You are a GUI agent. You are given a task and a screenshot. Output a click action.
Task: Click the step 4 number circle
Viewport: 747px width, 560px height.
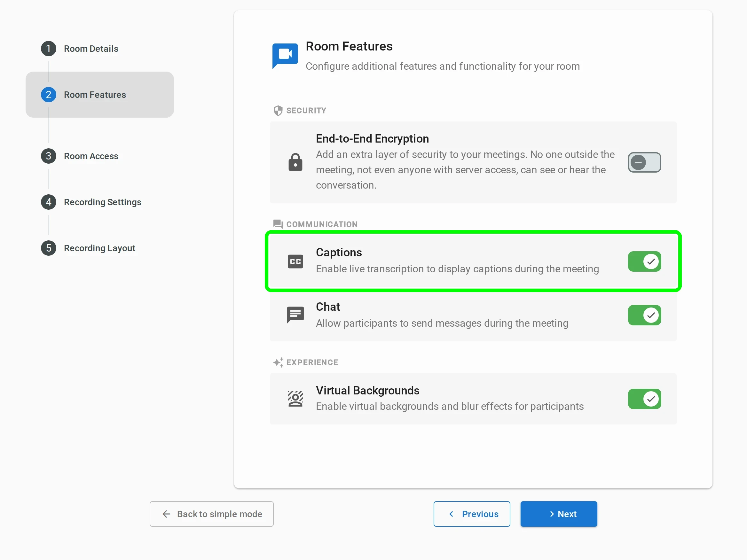49,202
